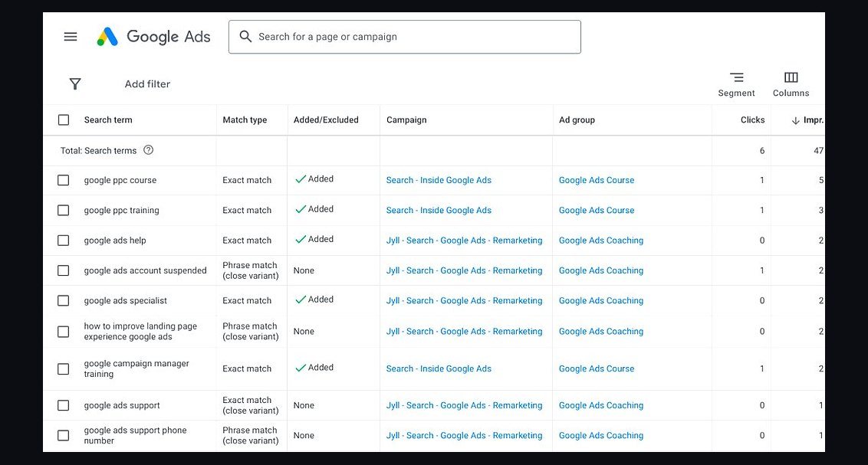Screen dimensions: 868x465
Task: Click Added status for campaign manager training
Action: click(314, 368)
